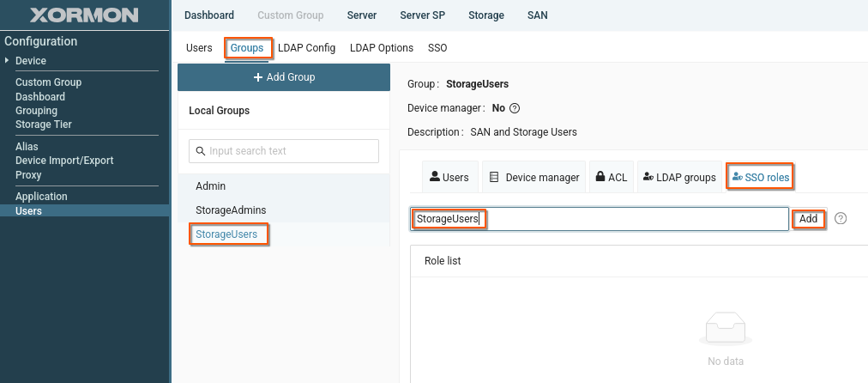Select the SSO roles tab
The width and height of the screenshot is (868, 383).
[x=760, y=178]
